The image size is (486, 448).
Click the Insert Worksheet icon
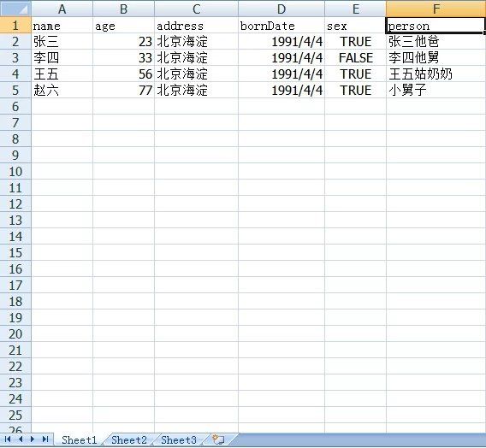218,439
